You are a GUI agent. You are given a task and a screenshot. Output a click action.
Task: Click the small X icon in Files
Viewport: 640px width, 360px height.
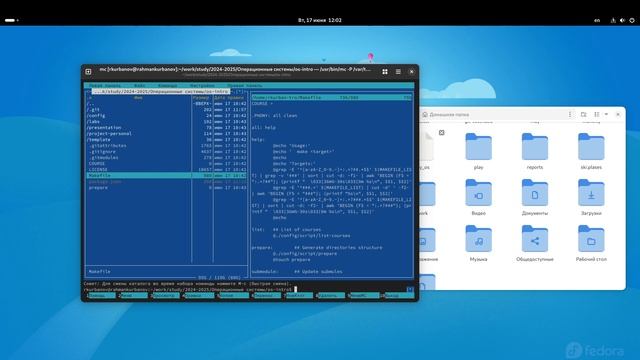tap(441, 133)
